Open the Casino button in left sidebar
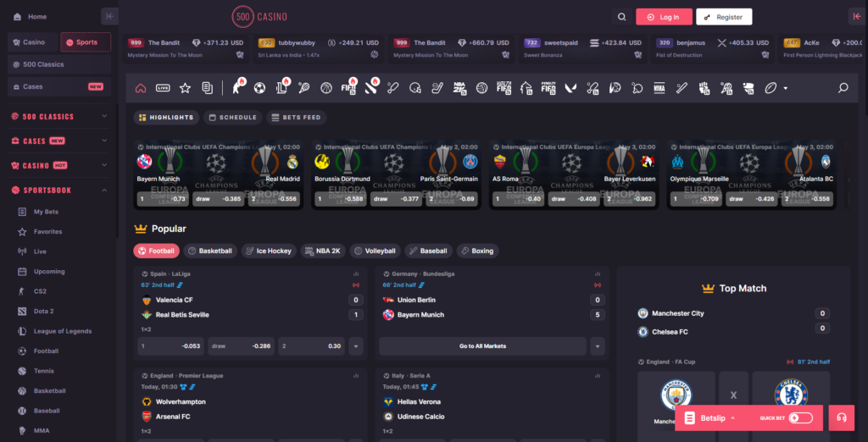 [33, 42]
